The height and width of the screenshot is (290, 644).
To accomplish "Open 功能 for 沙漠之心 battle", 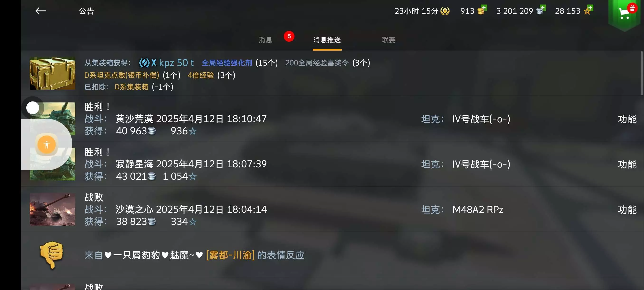I will 627,210.
